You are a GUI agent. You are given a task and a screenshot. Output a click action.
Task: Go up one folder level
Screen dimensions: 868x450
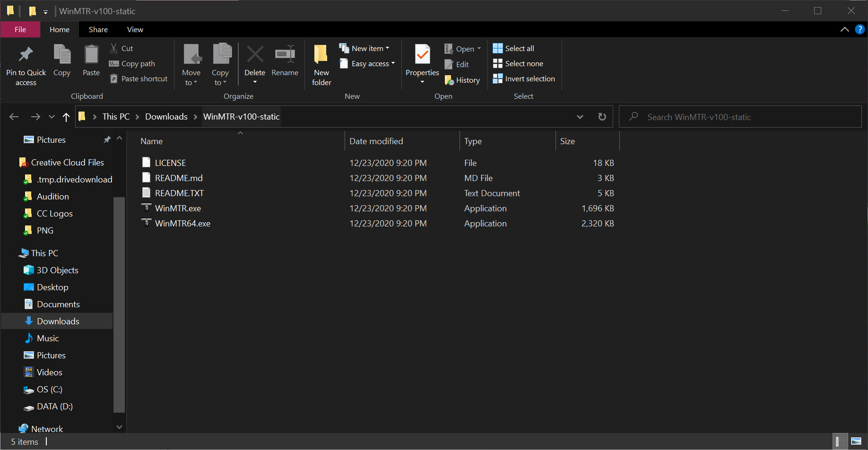[66, 117]
